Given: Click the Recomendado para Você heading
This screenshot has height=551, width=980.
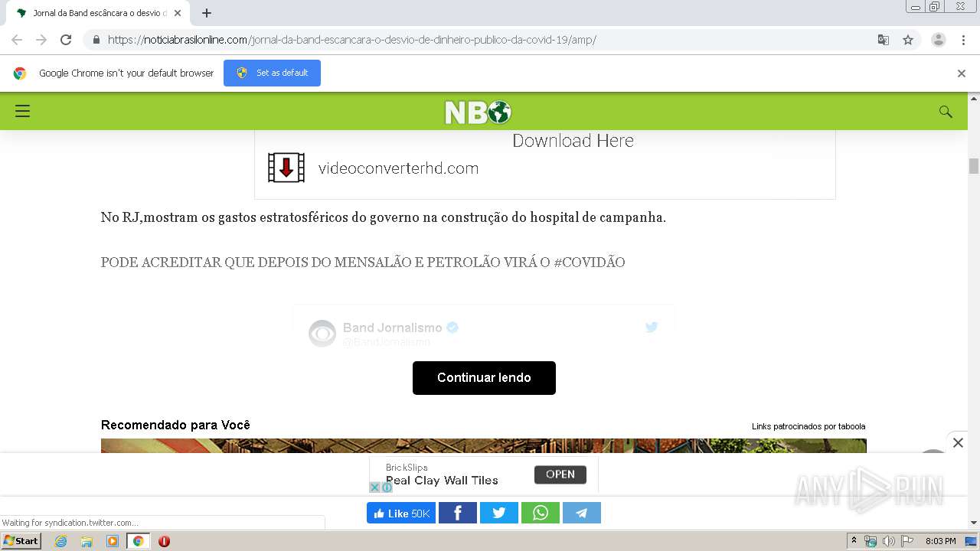Looking at the screenshot, I should (175, 425).
